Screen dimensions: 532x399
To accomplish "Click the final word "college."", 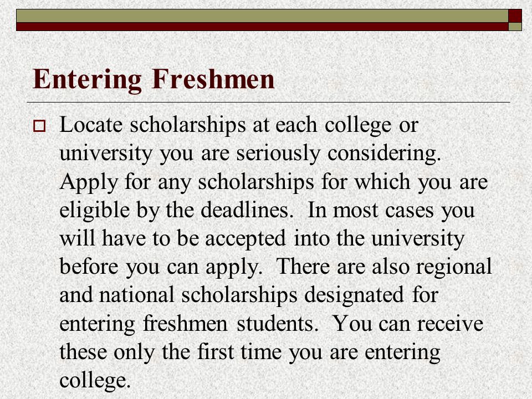I will 95,381.
